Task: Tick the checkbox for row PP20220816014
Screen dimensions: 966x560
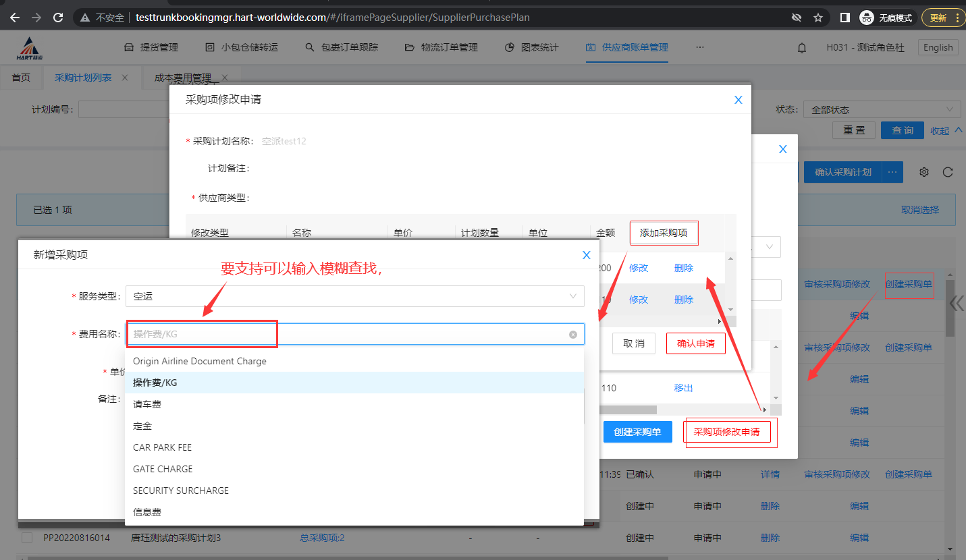Action: pyautogui.click(x=27, y=538)
